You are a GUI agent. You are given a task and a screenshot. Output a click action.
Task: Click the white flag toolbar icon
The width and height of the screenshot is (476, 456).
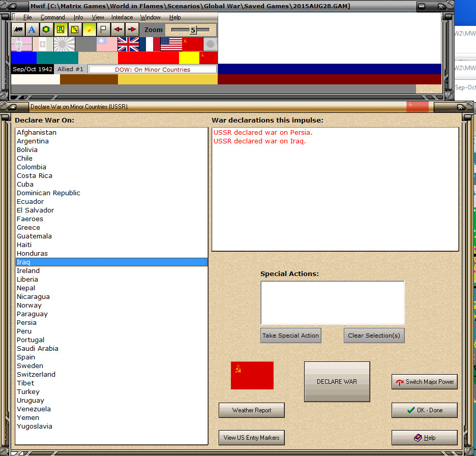tap(103, 29)
